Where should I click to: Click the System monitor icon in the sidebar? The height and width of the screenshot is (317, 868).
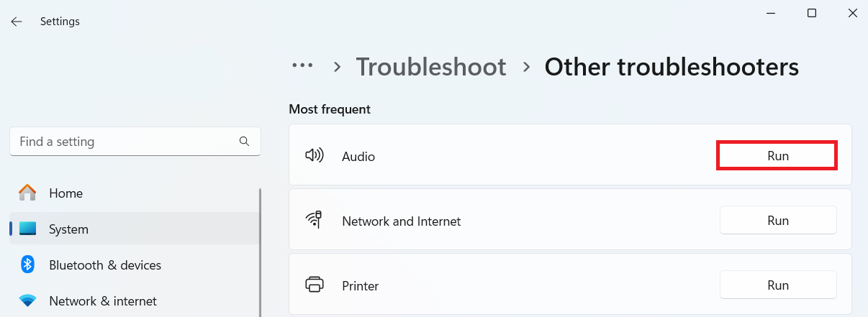pyautogui.click(x=27, y=229)
